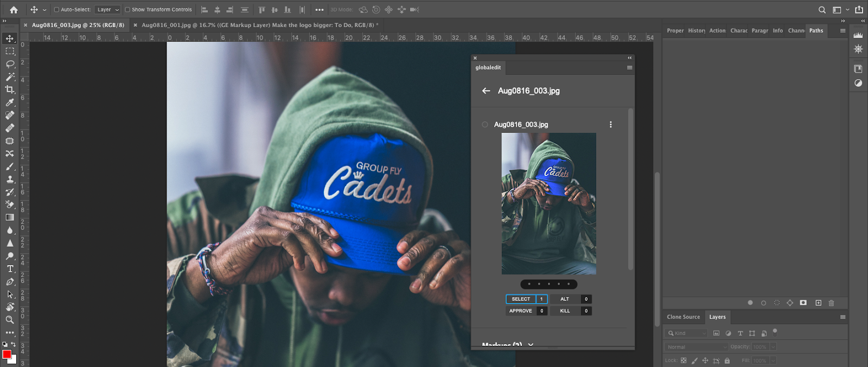The image size is (868, 367).
Task: Select the History Brush tool
Action: [10, 192]
